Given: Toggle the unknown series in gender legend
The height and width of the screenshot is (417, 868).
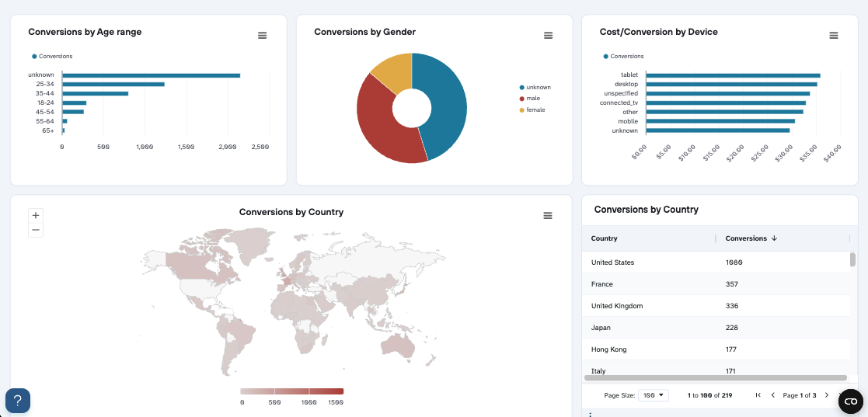Looking at the screenshot, I should click(535, 87).
